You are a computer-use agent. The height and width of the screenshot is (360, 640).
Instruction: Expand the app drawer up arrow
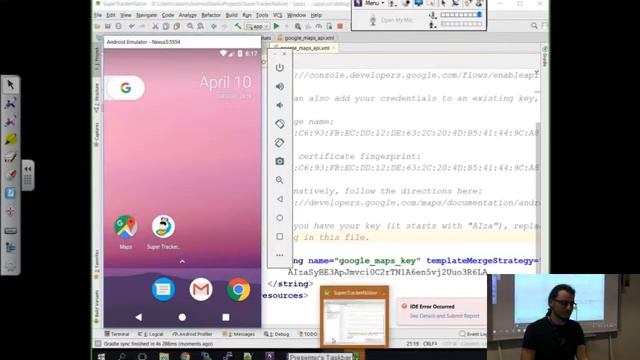(x=182, y=262)
